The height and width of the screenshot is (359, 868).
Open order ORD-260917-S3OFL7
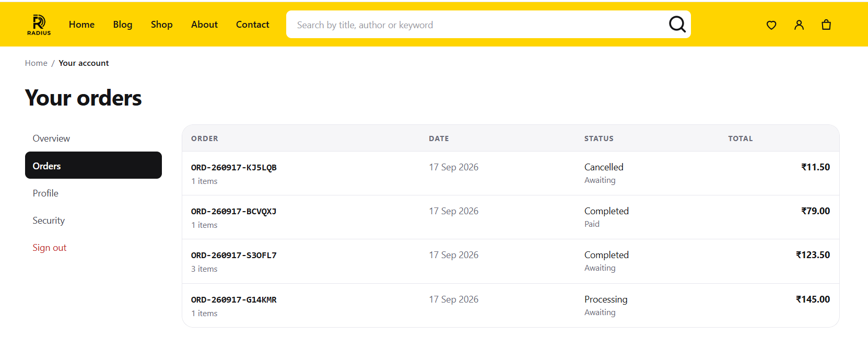[233, 256]
